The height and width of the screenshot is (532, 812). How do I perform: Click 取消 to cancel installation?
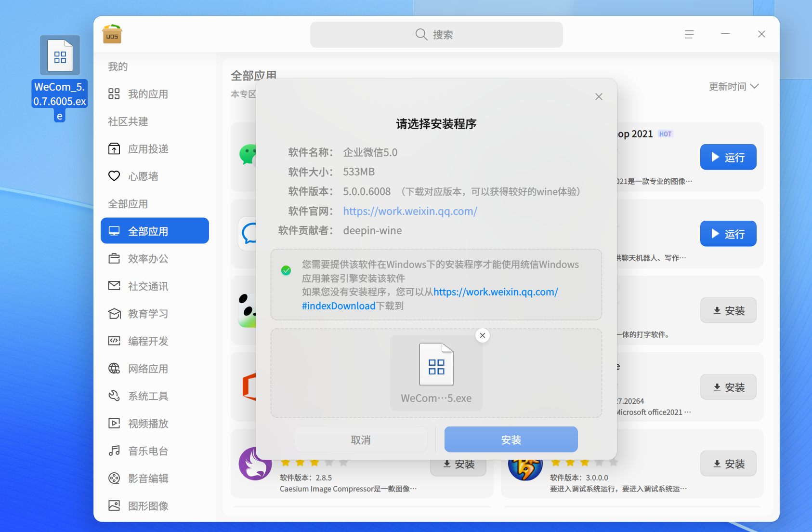point(361,439)
